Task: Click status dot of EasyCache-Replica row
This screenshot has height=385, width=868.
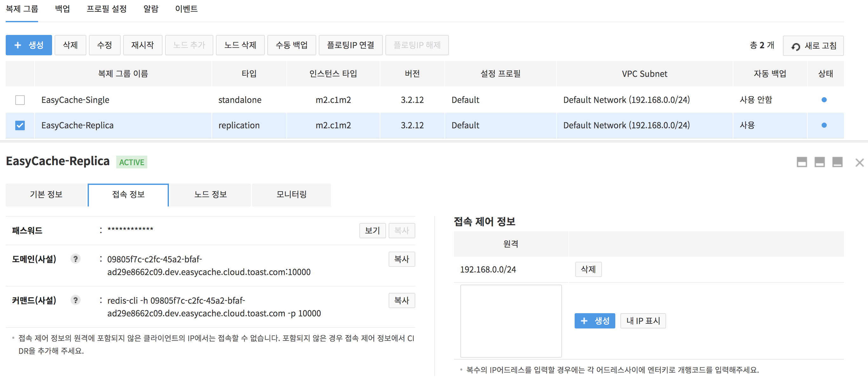Action: (x=824, y=125)
